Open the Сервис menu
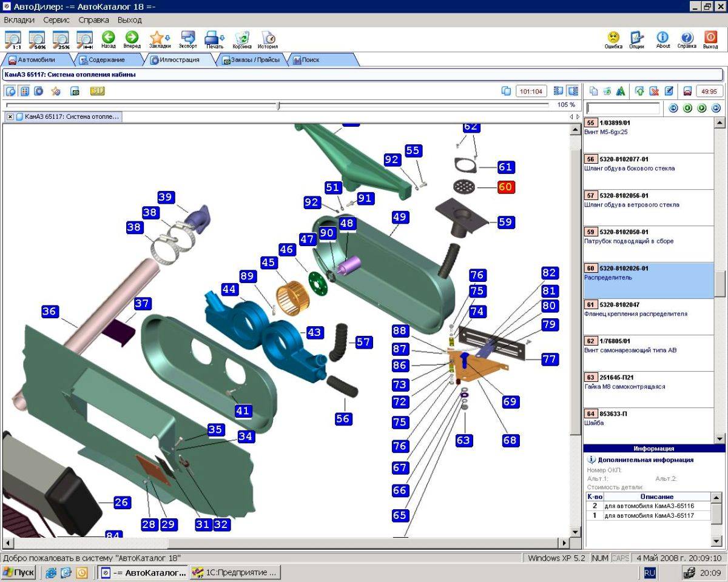This screenshot has height=582, width=728. [56, 20]
